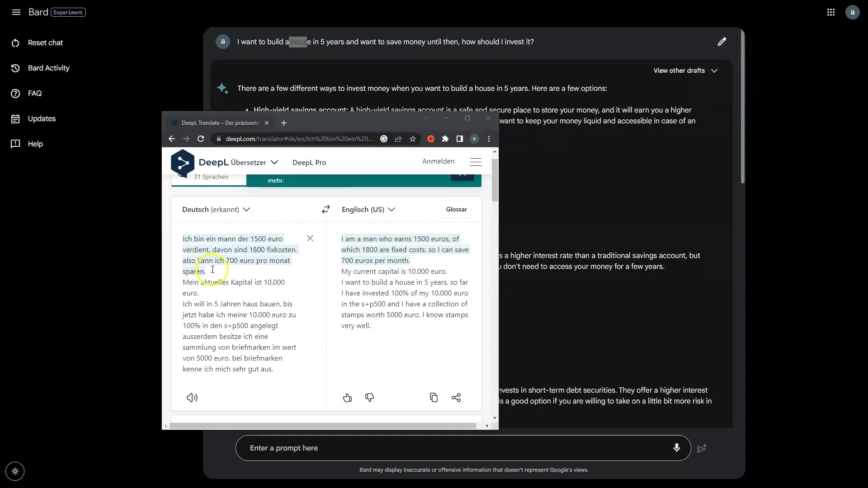Click the DeepL vertical scrollbar thumb
This screenshot has width=868, height=488.
tap(495, 180)
